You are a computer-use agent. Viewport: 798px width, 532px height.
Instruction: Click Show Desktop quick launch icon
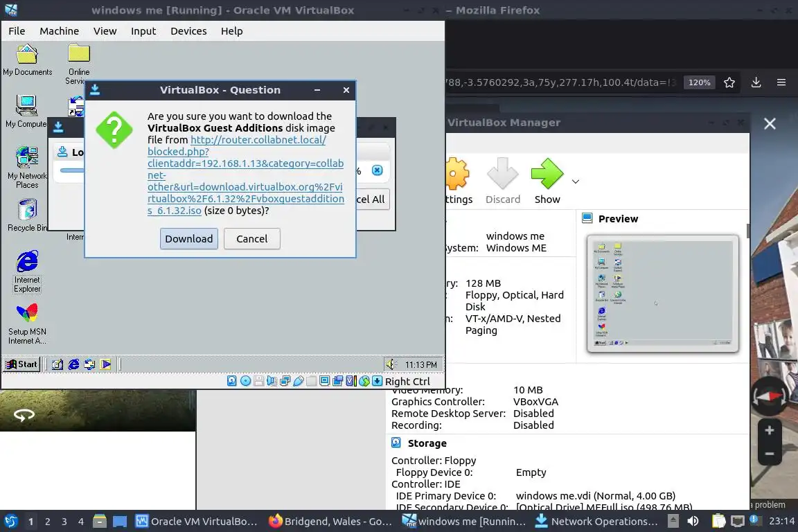click(x=57, y=364)
